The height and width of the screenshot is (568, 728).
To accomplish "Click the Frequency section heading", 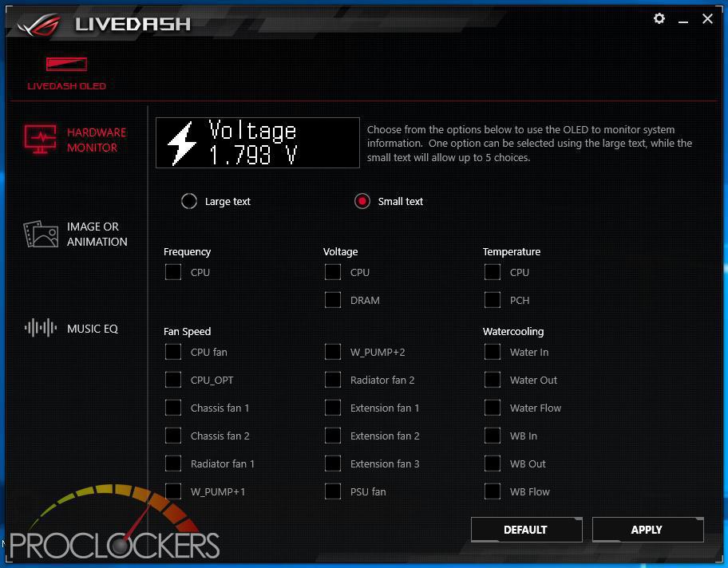I will (x=187, y=252).
